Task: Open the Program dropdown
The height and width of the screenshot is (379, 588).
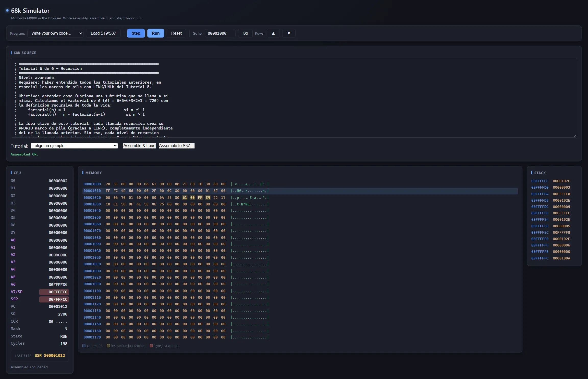Action: coord(55,33)
